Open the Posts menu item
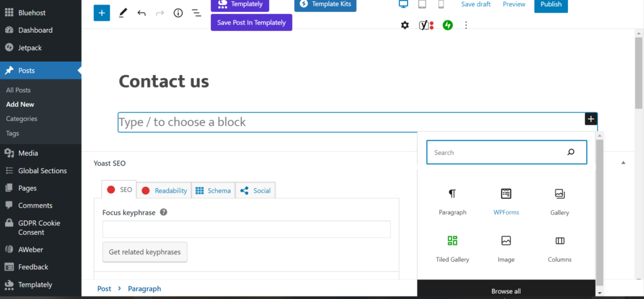 coord(41,71)
